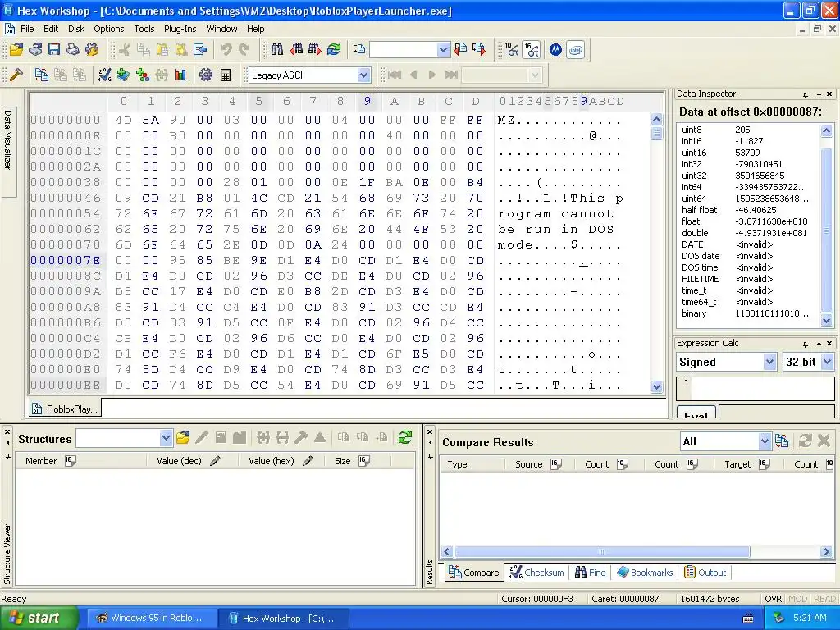
Task: Click the Color Mapping plus icon
Action: pyautogui.click(x=143, y=75)
